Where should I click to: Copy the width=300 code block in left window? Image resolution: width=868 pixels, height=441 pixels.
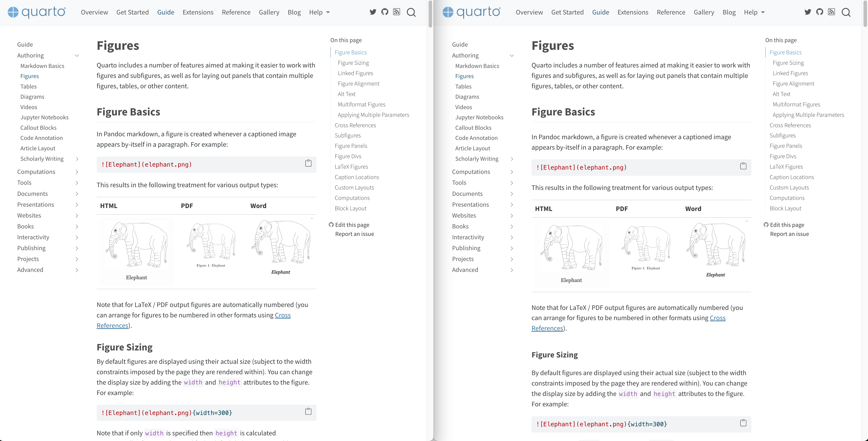[x=308, y=411]
